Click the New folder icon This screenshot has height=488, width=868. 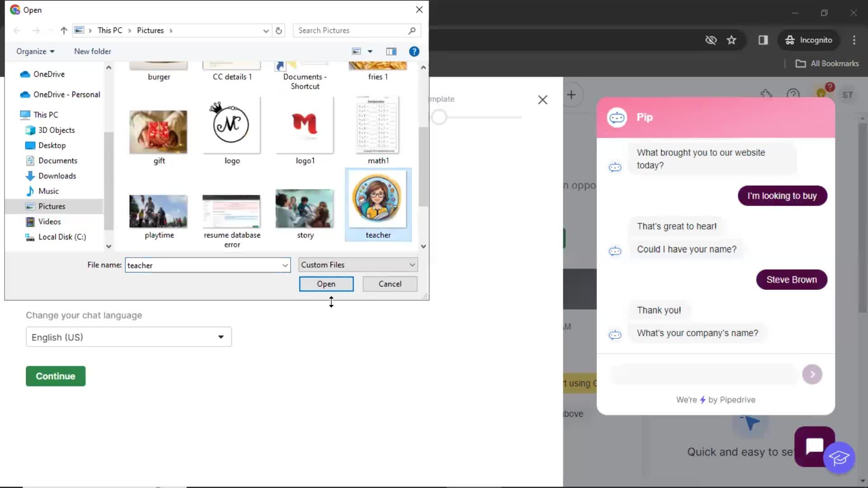point(93,51)
